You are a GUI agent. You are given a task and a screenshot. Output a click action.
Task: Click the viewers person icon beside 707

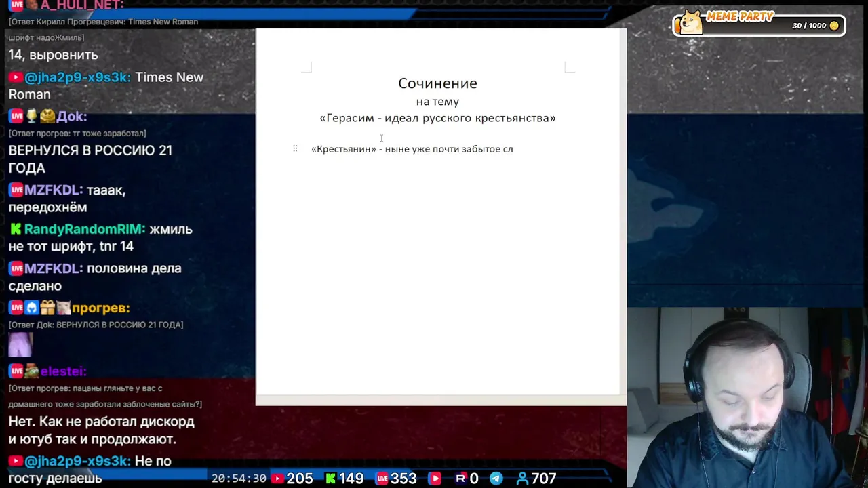[x=522, y=479]
